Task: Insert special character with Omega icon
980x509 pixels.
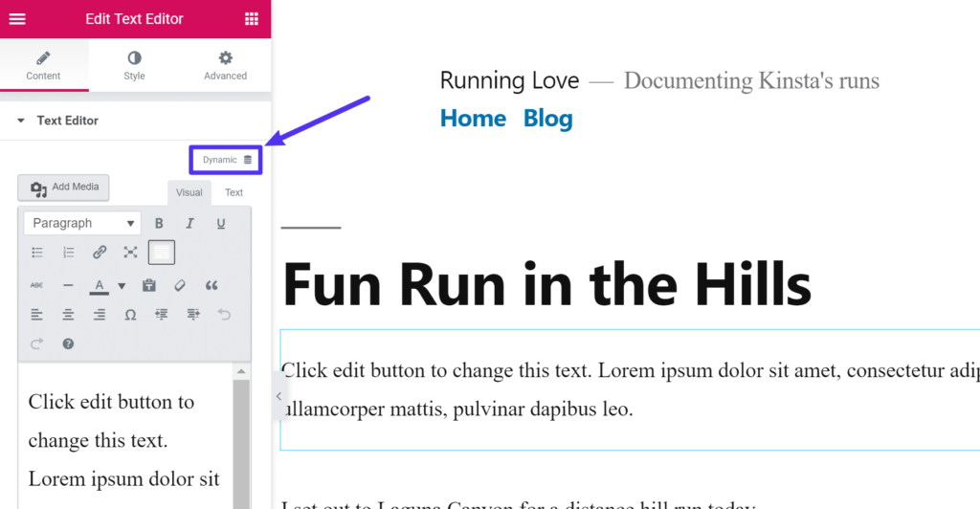Action: coord(130,315)
